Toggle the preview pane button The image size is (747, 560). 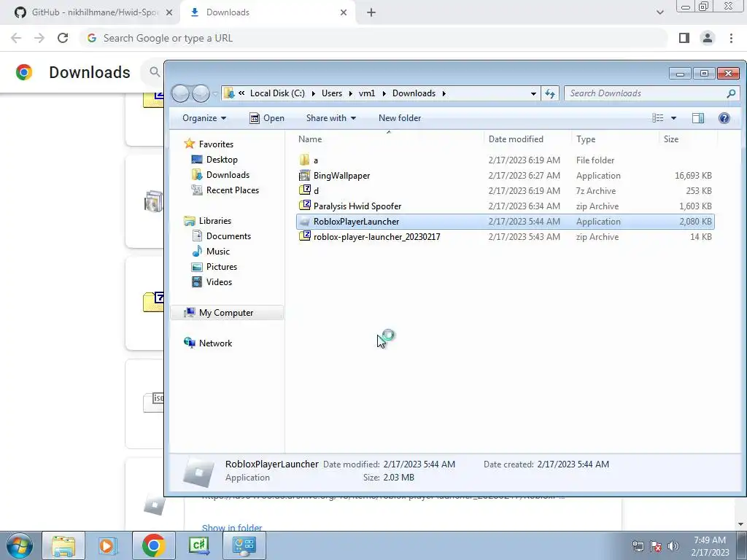pyautogui.click(x=698, y=118)
